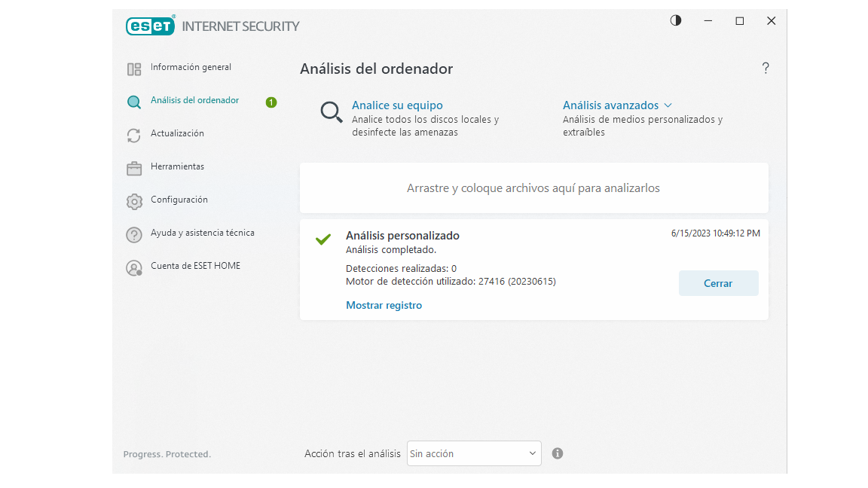Maximize the ESET window
868x488 pixels.
(x=740, y=21)
